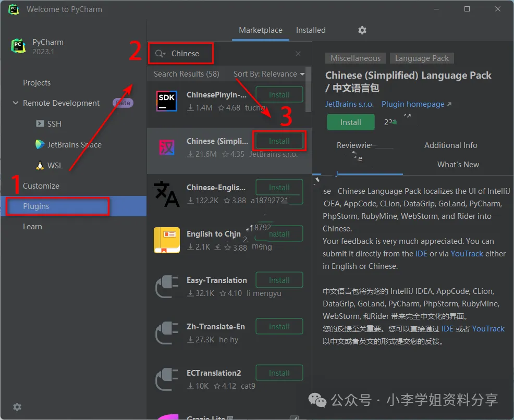Viewport: 514px width, 420px height.
Task: Click YouTrack link in English description
Action: (467, 254)
